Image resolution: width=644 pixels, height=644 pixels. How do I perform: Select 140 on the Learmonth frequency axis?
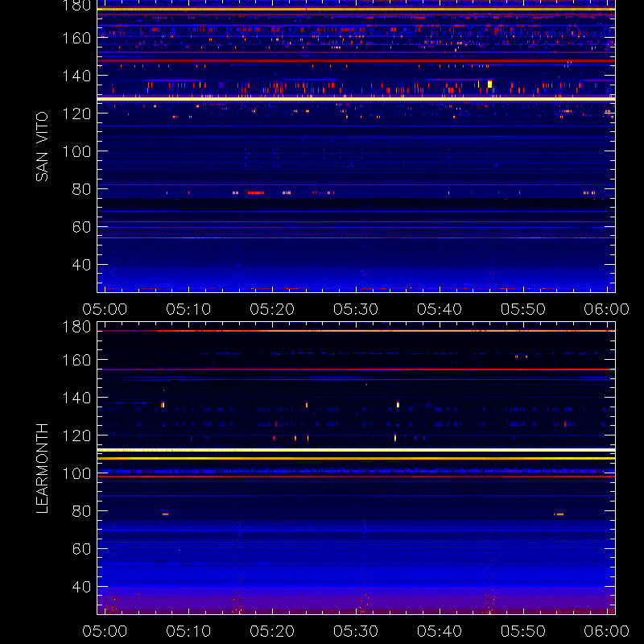(76, 398)
